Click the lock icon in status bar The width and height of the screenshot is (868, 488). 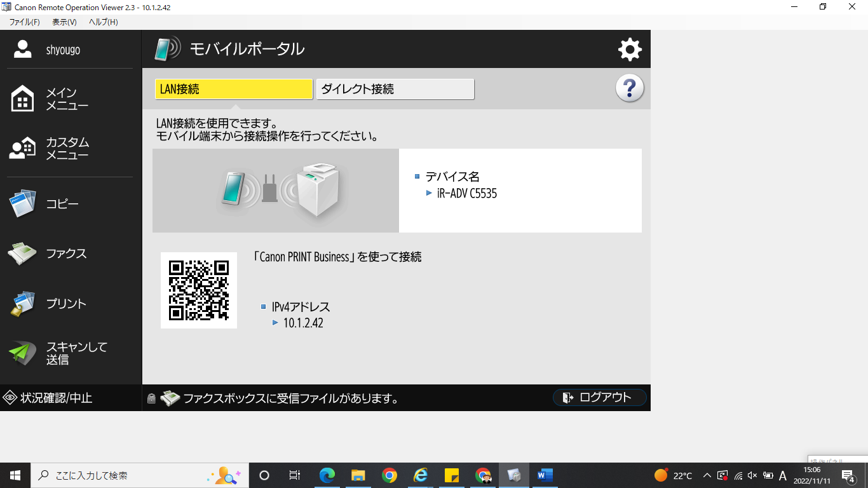151,399
